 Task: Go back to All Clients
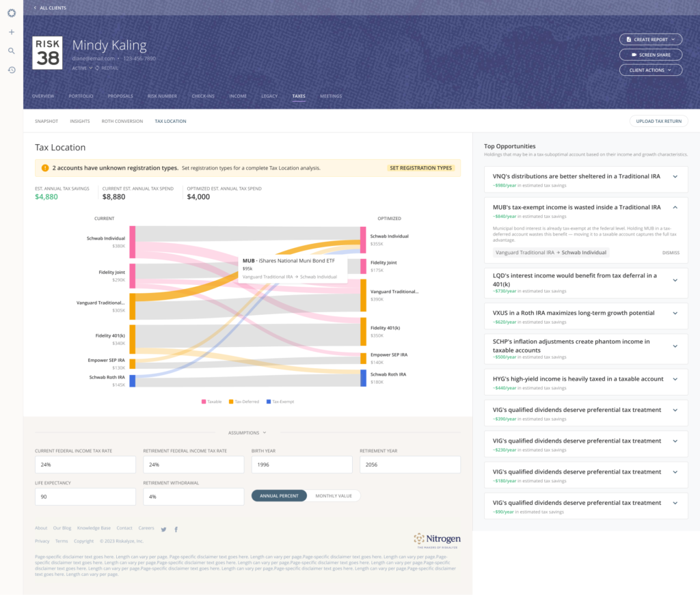(50, 8)
